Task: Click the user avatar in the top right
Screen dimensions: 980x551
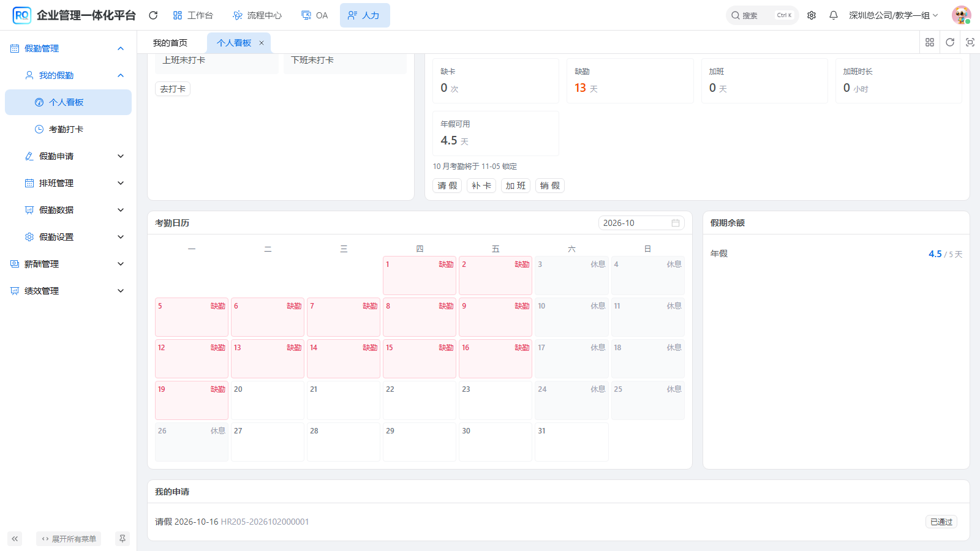Action: tap(961, 15)
